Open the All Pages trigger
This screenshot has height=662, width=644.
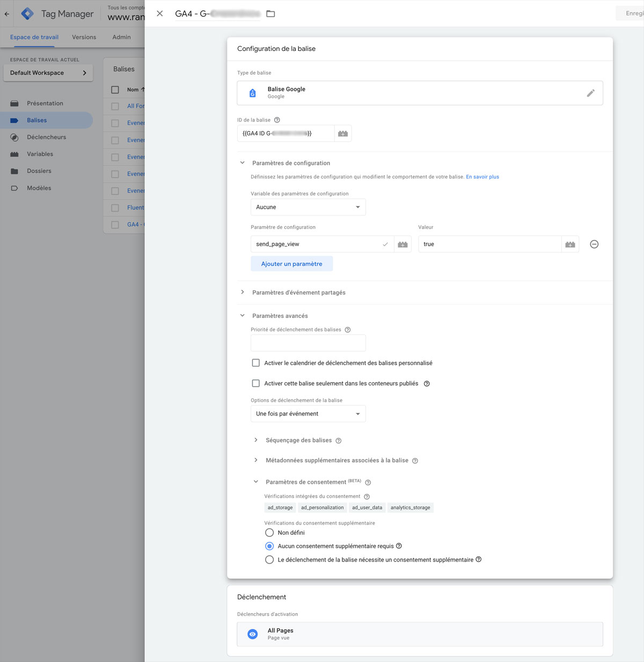point(420,634)
